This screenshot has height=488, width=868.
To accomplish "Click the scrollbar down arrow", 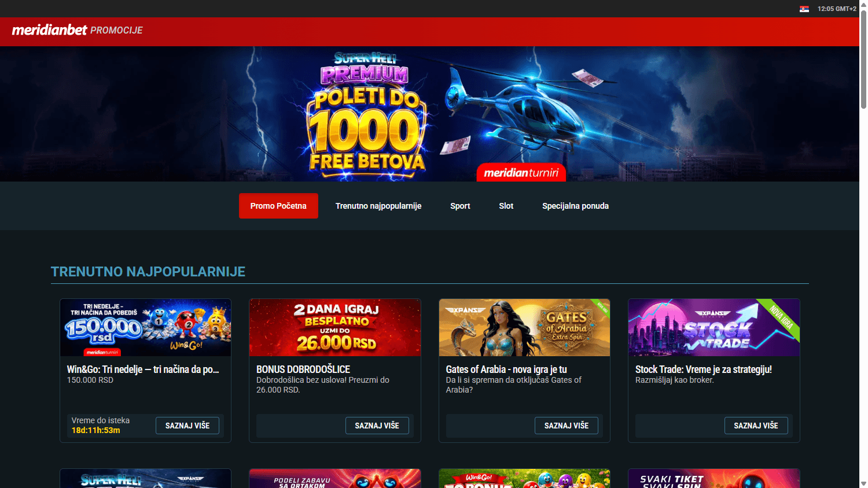I will tap(863, 484).
